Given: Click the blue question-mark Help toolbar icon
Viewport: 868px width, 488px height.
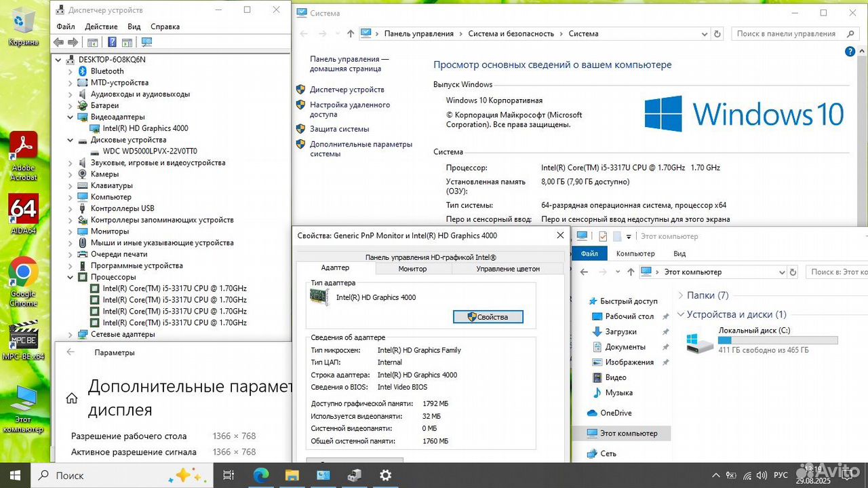Looking at the screenshot, I should coord(112,42).
